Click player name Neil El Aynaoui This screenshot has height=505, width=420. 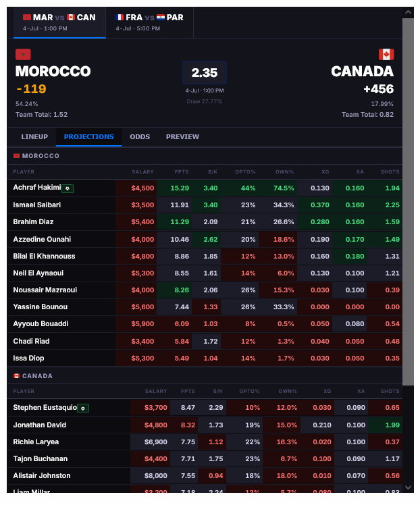click(x=38, y=273)
